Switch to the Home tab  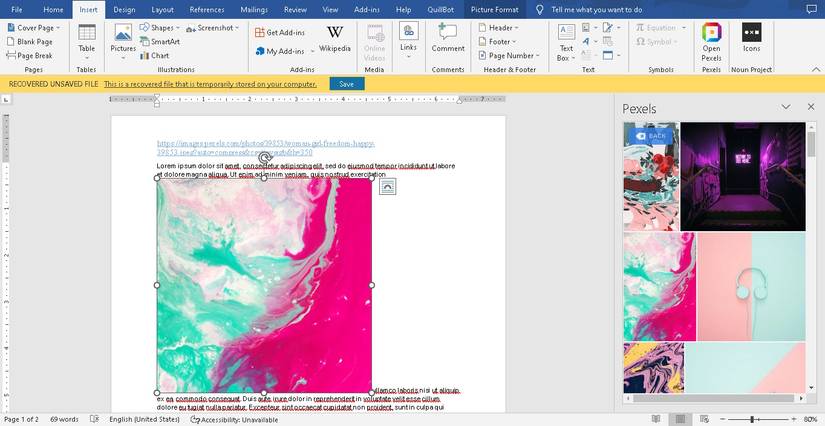tap(53, 9)
